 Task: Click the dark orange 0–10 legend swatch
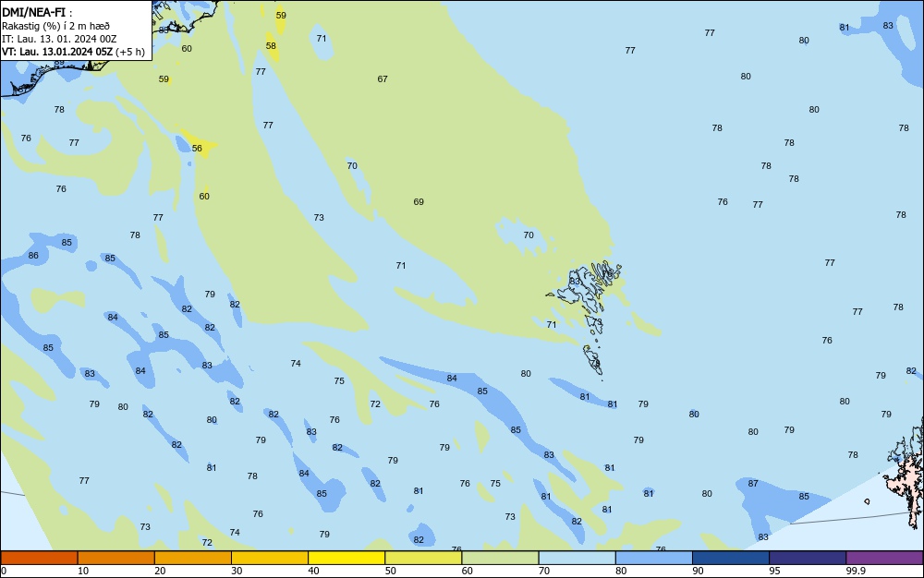coord(39,558)
